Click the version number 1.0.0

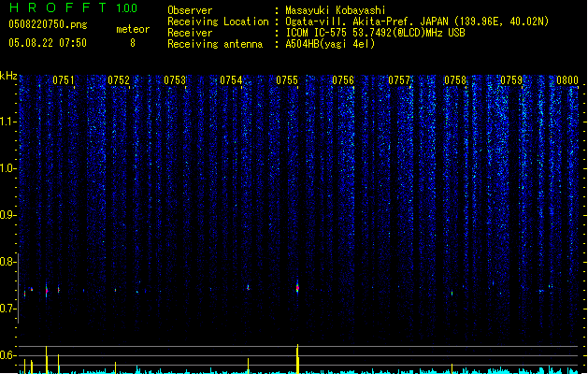pyautogui.click(x=127, y=7)
